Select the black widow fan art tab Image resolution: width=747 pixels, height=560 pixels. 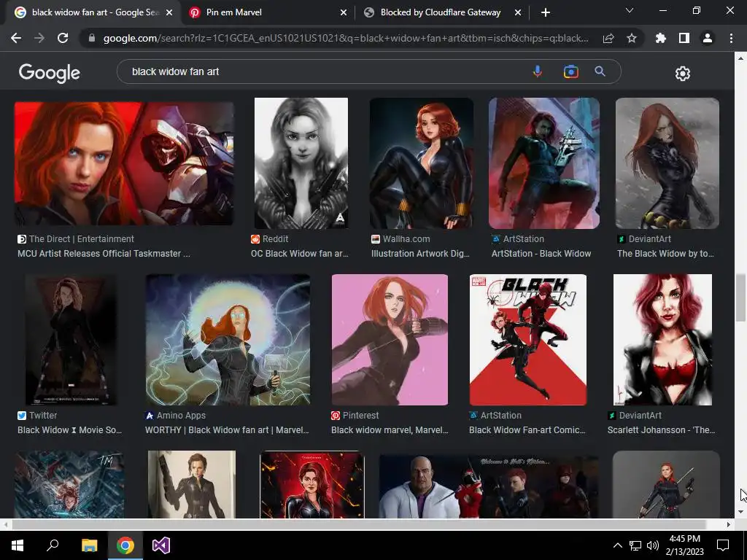(93, 12)
